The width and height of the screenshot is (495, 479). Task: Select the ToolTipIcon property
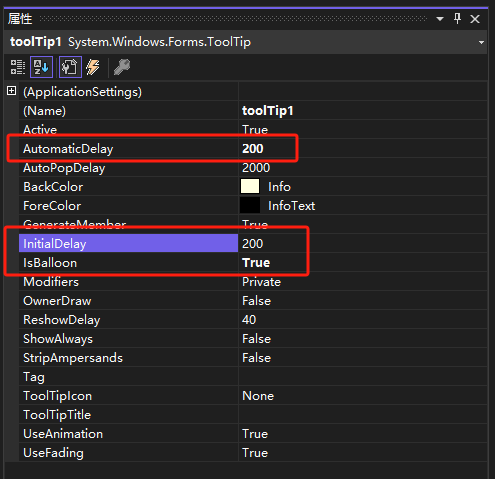tap(129, 396)
